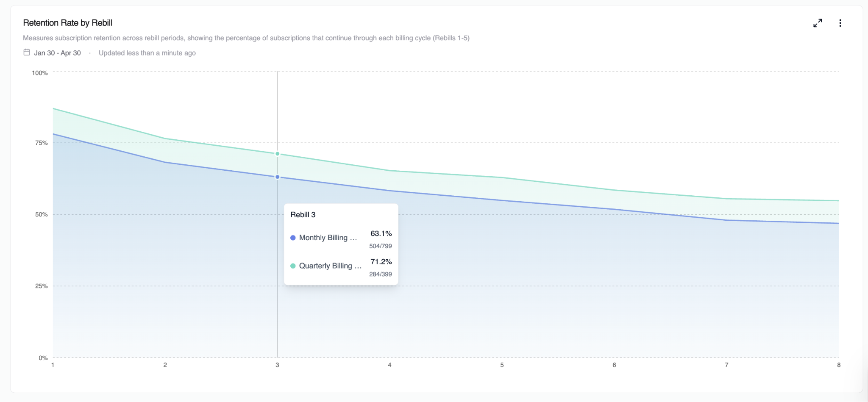This screenshot has height=402, width=868.
Task: Click x-axis label for rebill 2
Action: click(165, 365)
